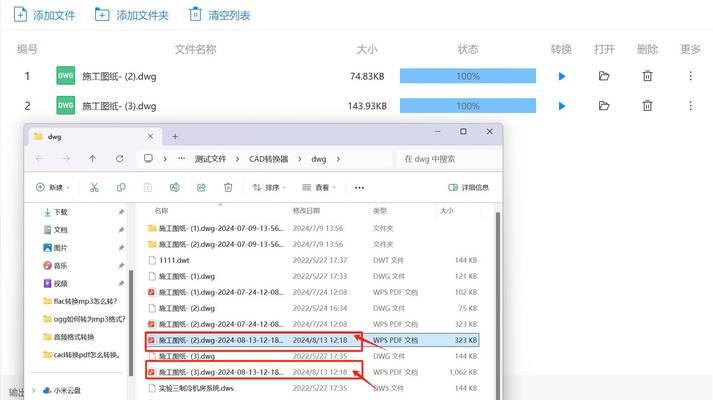Click the 在 dwg 中搜索 search box

(448, 159)
